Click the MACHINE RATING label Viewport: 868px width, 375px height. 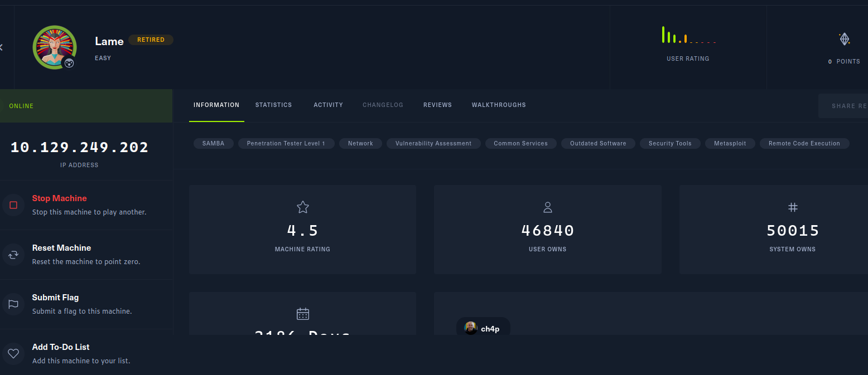303,249
